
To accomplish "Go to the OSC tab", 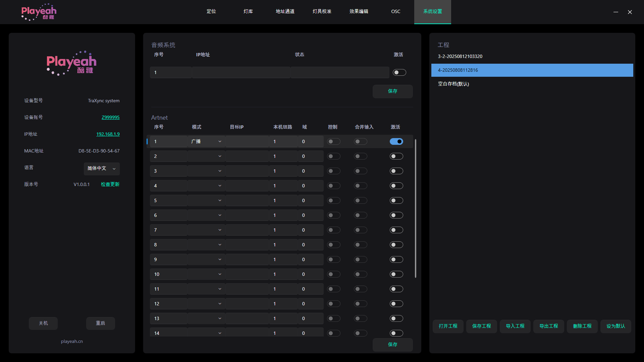I will pyautogui.click(x=396, y=11).
